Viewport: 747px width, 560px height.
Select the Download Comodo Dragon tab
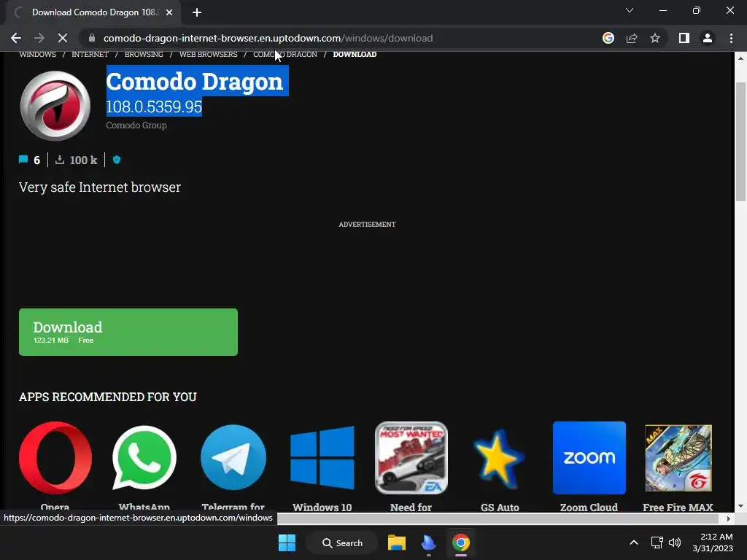tap(93, 12)
